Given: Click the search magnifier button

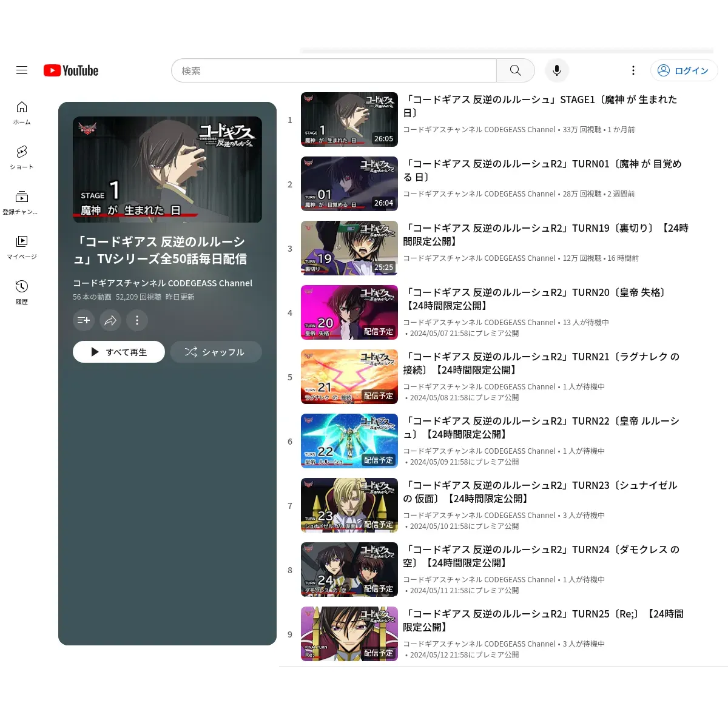Looking at the screenshot, I should click(x=515, y=70).
